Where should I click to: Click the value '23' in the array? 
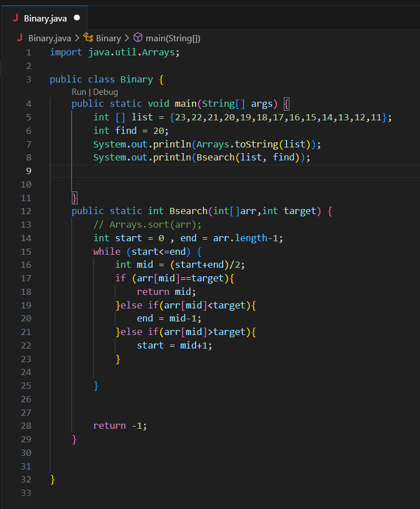click(180, 117)
